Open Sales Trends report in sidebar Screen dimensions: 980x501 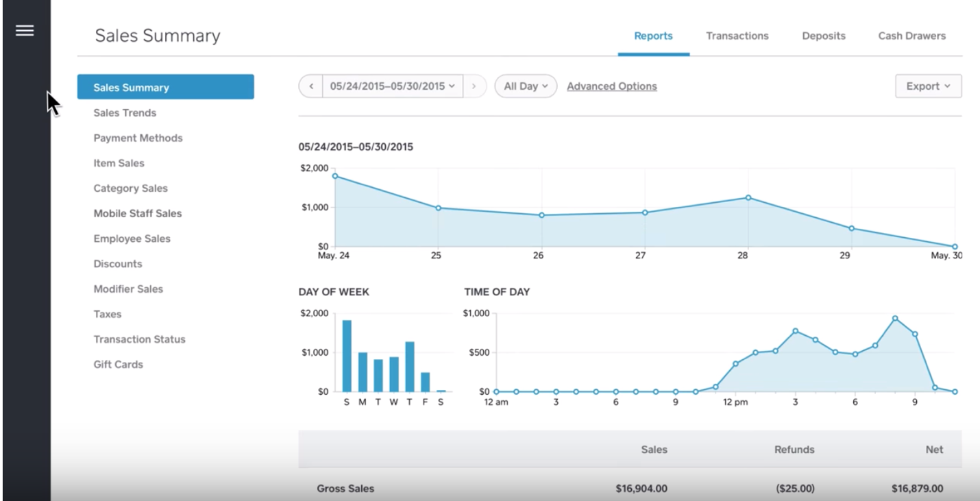pos(125,113)
